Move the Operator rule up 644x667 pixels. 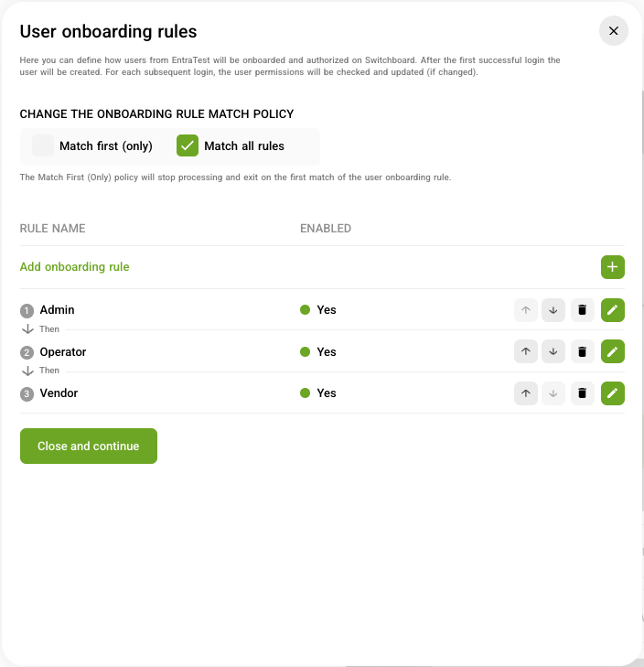(x=525, y=351)
